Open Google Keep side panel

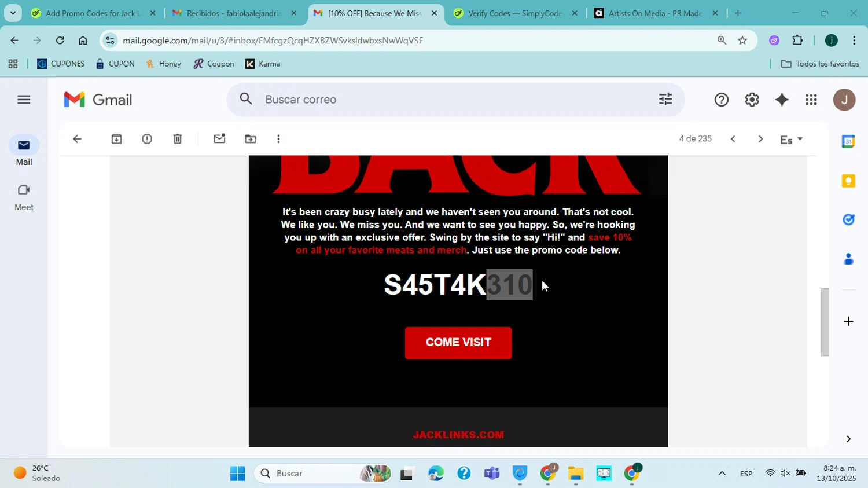click(x=848, y=181)
